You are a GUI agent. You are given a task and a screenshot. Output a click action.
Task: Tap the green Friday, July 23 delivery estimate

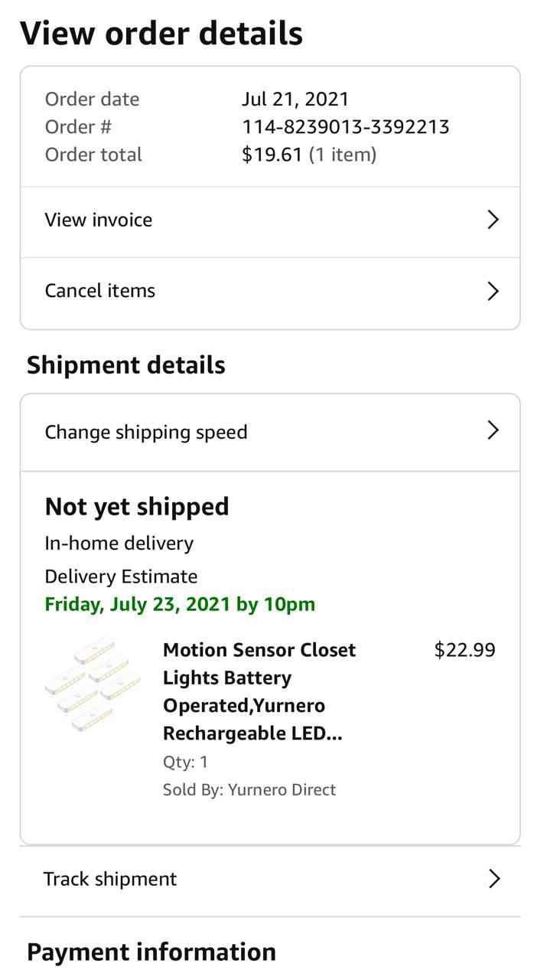click(180, 604)
